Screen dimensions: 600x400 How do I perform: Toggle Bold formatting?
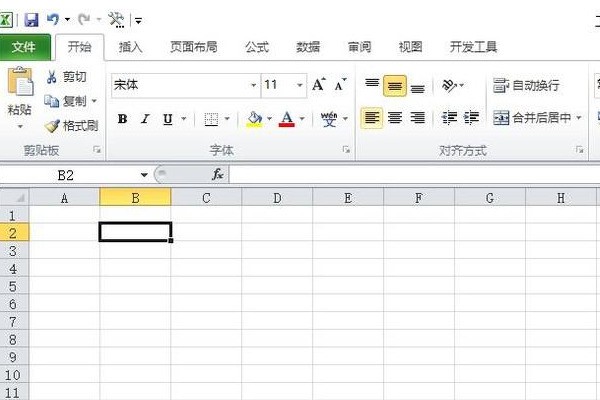click(122, 119)
